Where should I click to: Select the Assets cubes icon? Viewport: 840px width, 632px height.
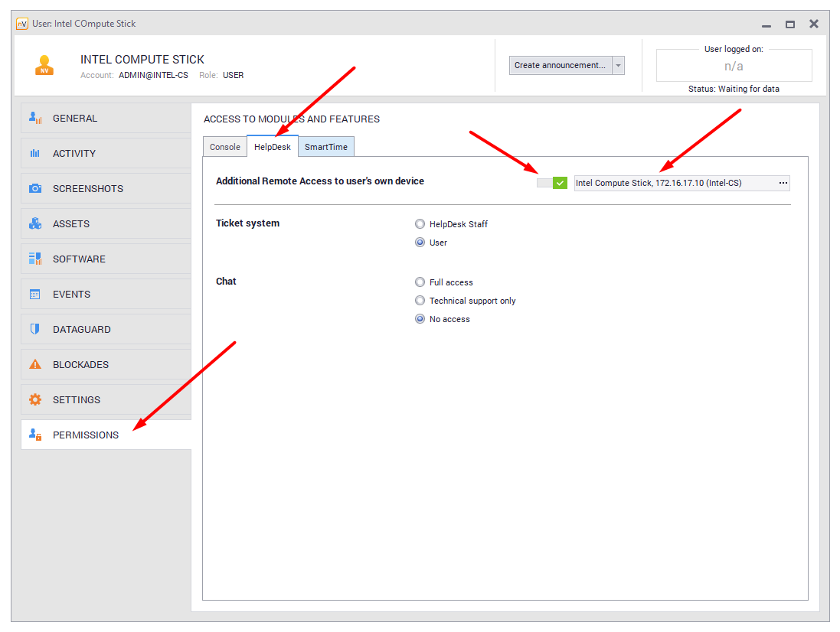point(35,224)
